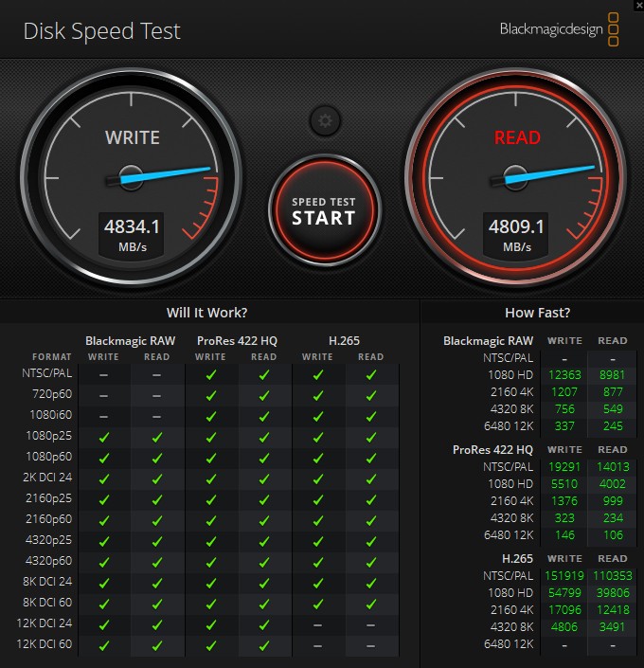Click Blackmagic RAW heading in How Fast panel
The width and height of the screenshot is (644, 668).
[x=488, y=341]
